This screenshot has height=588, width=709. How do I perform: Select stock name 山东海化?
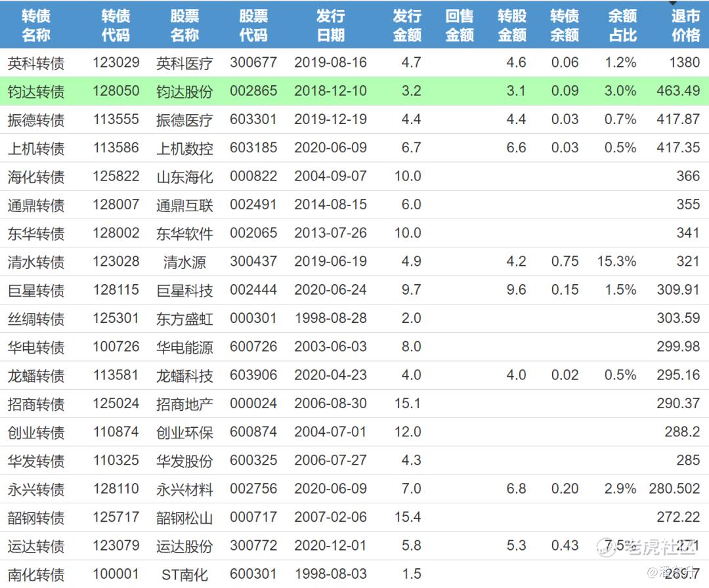tap(184, 177)
